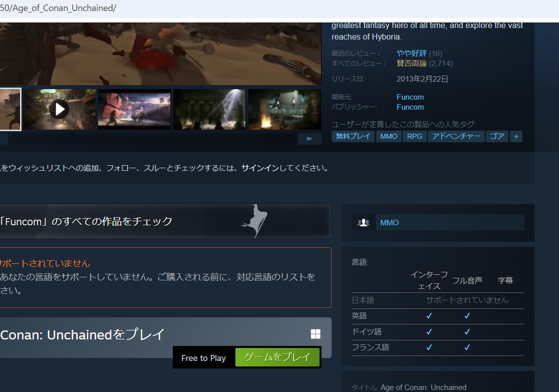The image size is (559, 392).
Task: Select the highlighted first screenshot thumbnail
Action: click(11, 110)
